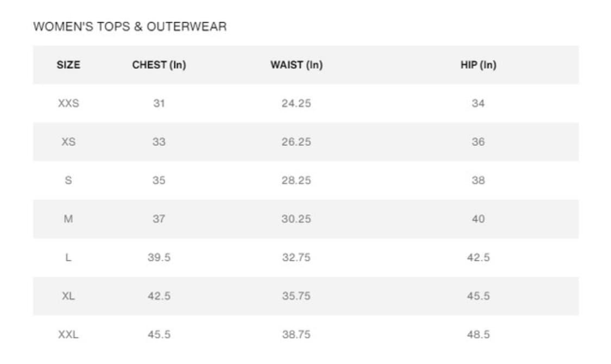The height and width of the screenshot is (364, 611).
Task: Click the XL size label
Action: tap(68, 296)
